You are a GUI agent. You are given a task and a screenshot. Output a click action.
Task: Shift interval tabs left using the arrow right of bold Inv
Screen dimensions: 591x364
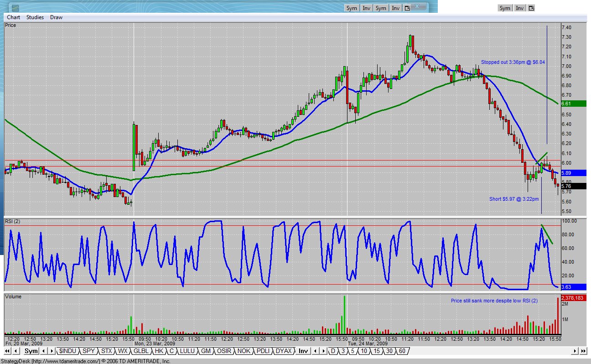point(316,351)
